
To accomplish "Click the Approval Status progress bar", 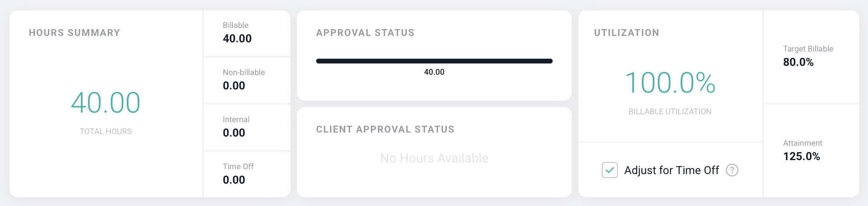I will pyautogui.click(x=434, y=61).
